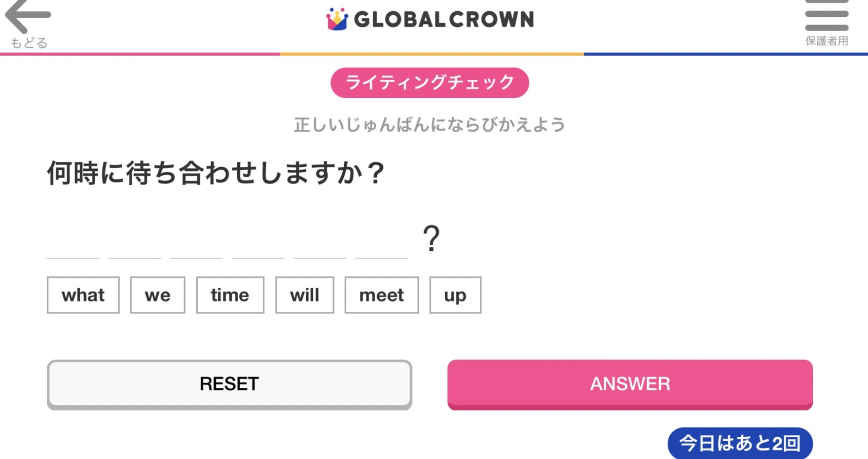
Task: Select the word tile "what"
Action: 83,295
